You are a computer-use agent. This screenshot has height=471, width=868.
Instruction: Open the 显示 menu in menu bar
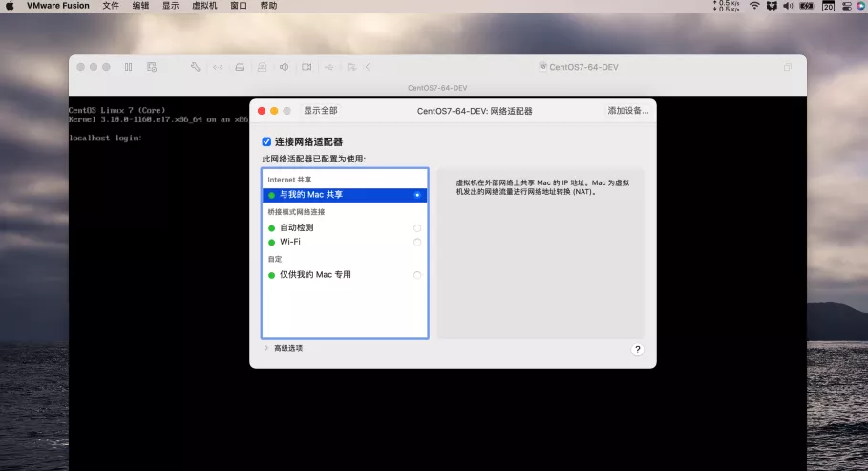(x=170, y=6)
